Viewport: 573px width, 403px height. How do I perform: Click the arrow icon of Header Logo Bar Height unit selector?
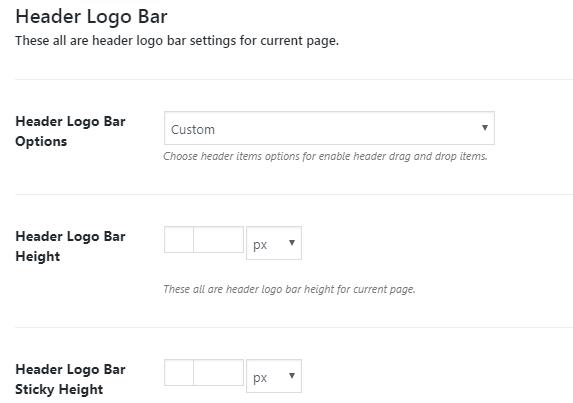pos(292,243)
